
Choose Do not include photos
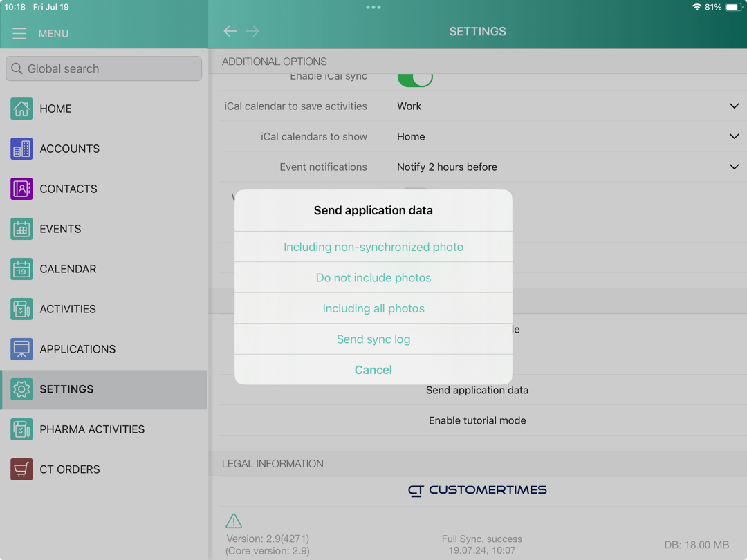click(373, 277)
